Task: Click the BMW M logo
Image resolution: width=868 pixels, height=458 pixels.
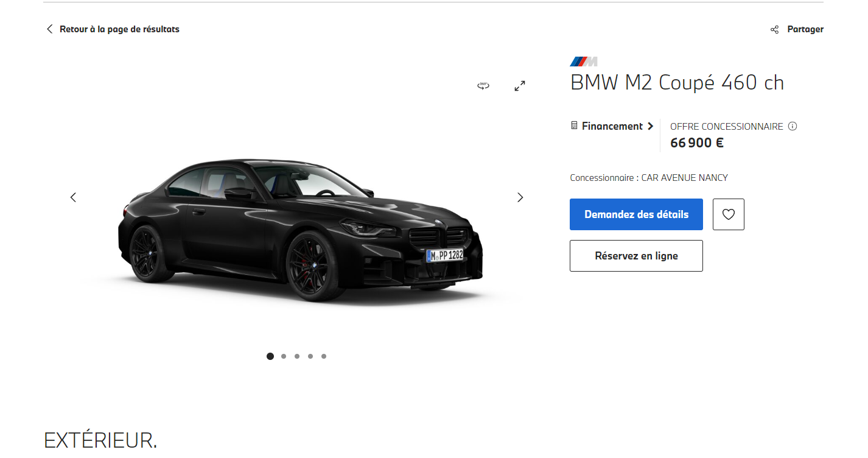Action: (584, 62)
